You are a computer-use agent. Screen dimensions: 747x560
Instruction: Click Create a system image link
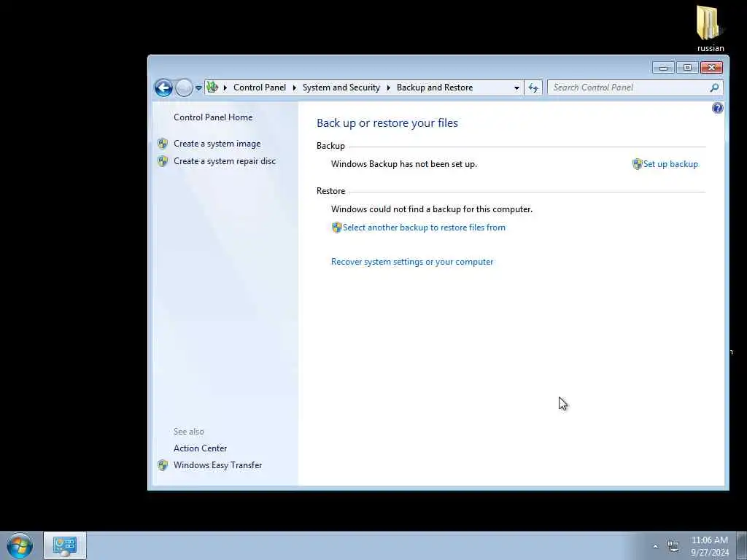click(217, 144)
